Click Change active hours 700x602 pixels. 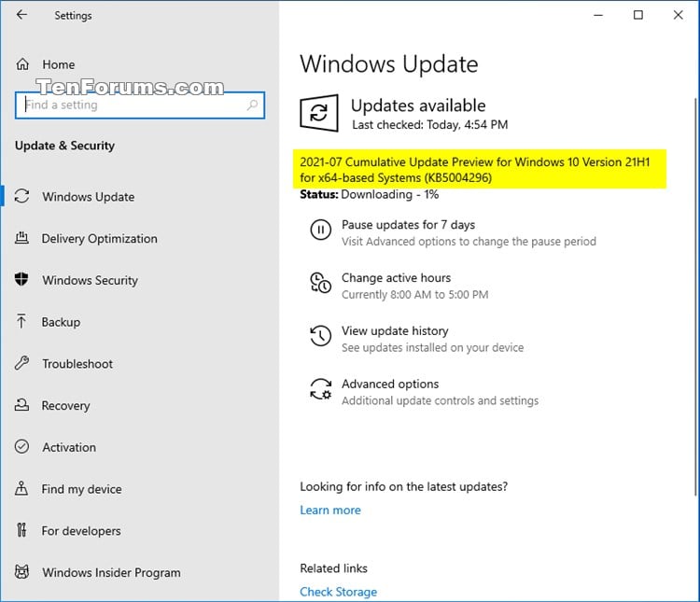point(396,278)
